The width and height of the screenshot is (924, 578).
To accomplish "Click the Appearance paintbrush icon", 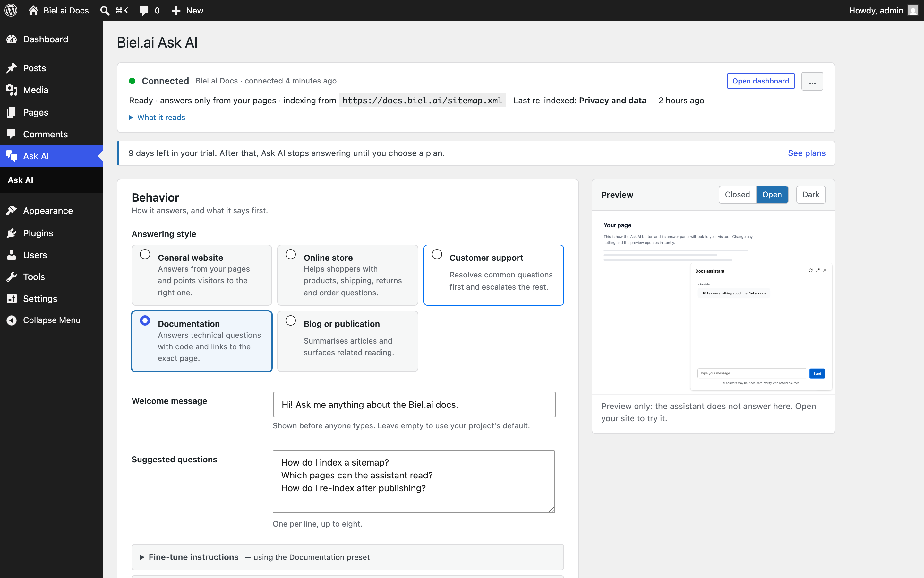I will 12,210.
